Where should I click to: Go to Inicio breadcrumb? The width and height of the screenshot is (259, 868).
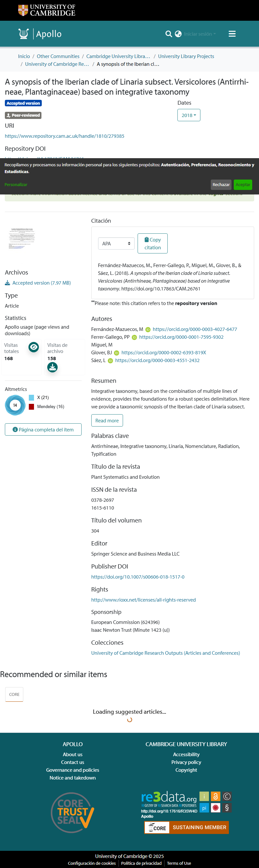[24, 56]
